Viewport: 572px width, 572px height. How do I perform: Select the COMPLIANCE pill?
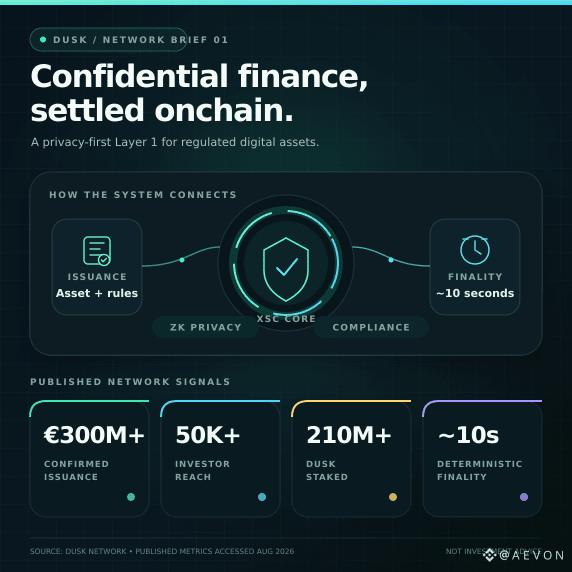point(371,327)
